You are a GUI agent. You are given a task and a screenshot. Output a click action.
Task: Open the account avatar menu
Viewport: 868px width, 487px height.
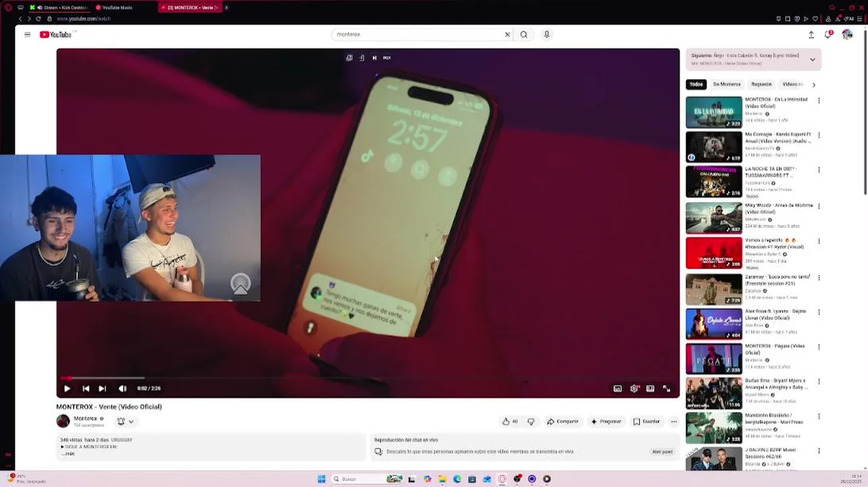coord(847,34)
